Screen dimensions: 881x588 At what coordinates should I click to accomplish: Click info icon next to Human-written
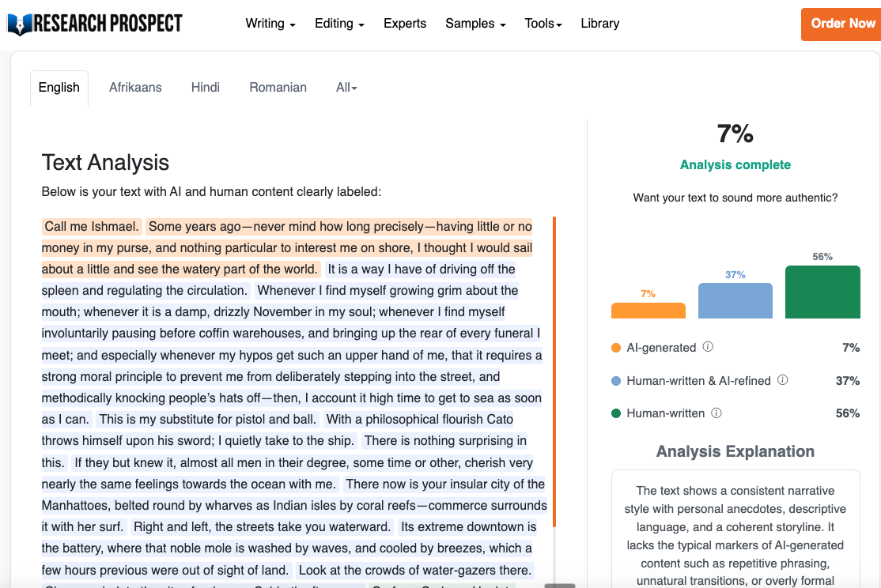[x=717, y=413]
